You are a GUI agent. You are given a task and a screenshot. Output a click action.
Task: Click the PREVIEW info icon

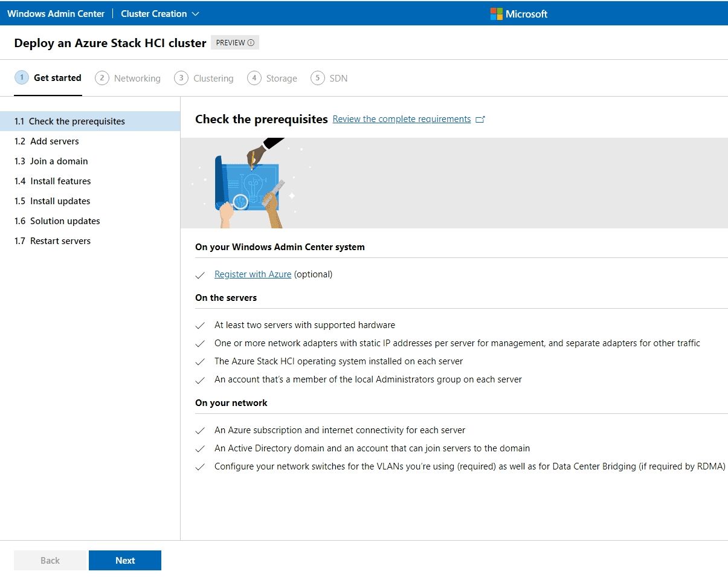(251, 43)
